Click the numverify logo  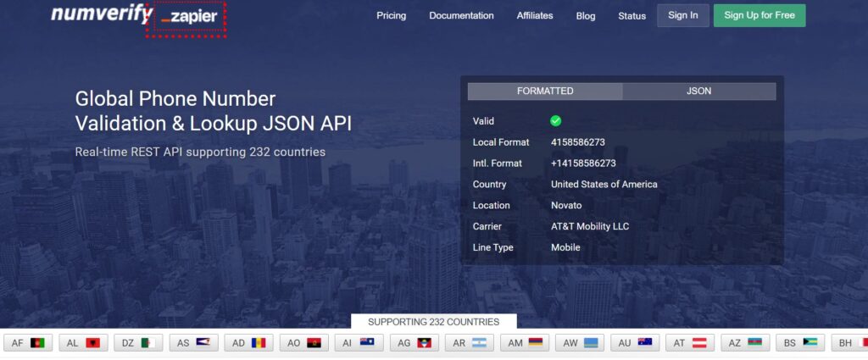(101, 14)
